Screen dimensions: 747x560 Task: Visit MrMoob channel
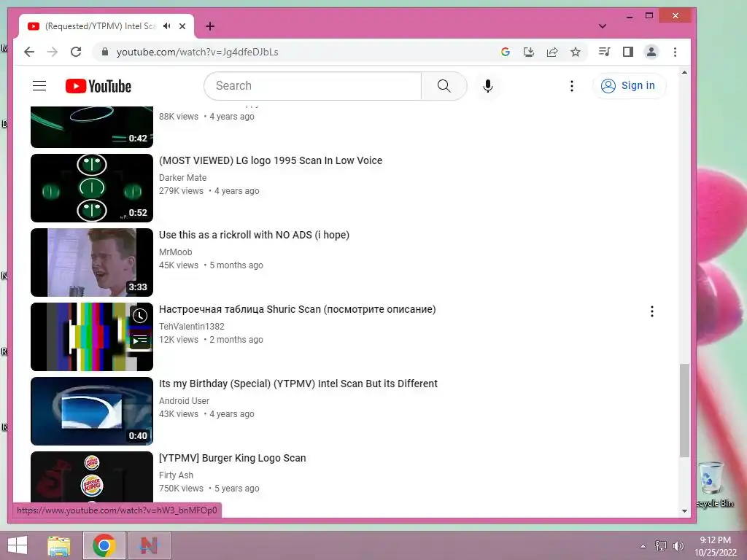coord(176,252)
